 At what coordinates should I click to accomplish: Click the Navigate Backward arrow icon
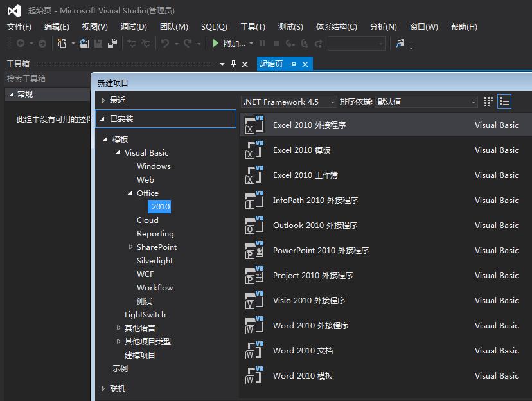(20, 44)
